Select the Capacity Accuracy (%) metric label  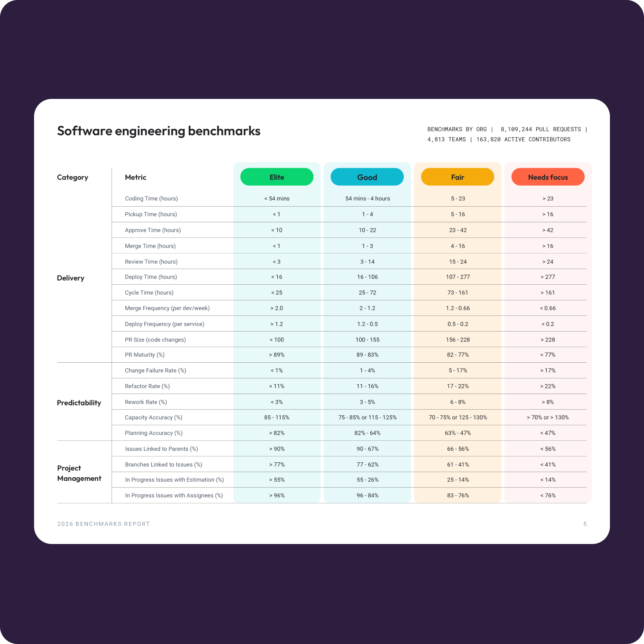pyautogui.click(x=153, y=417)
